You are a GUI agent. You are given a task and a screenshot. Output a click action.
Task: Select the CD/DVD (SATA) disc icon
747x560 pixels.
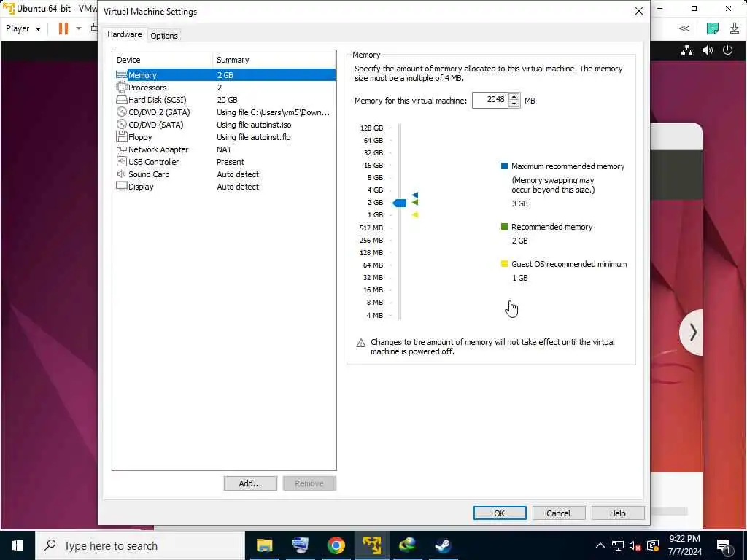[x=122, y=124]
